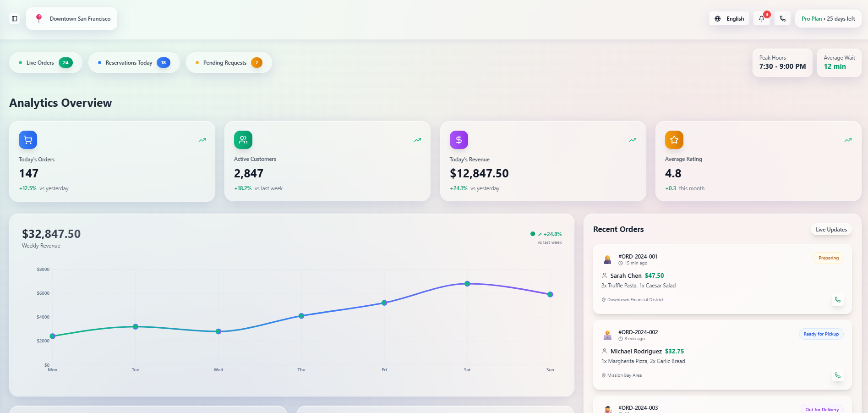The image size is (868, 413).
Task: Click order number #ORD-2024-002
Action: click(638, 332)
